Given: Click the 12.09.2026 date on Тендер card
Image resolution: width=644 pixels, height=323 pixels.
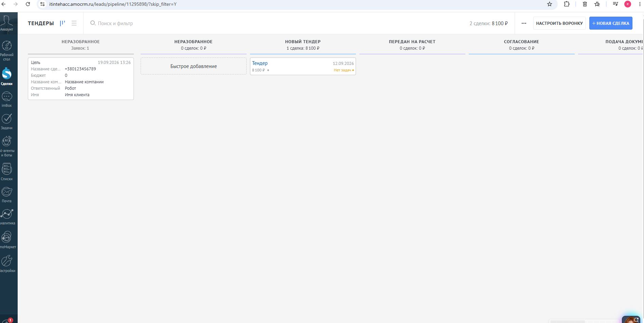Looking at the screenshot, I should click(x=343, y=64).
